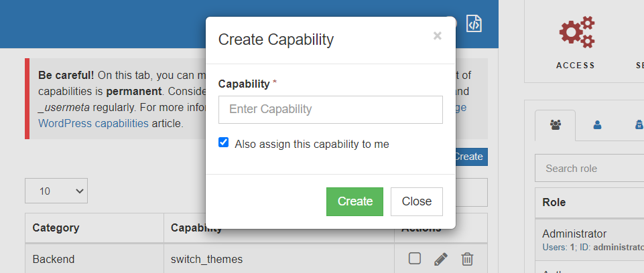This screenshot has height=273, width=644.
Task: Toggle 'Also assign this capability to me'
Action: coord(224,143)
